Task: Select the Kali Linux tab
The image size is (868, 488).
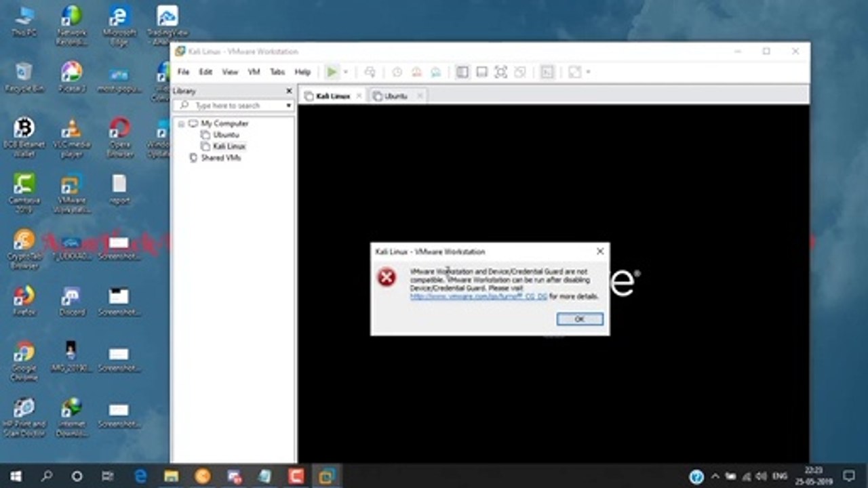Action: pyautogui.click(x=333, y=96)
